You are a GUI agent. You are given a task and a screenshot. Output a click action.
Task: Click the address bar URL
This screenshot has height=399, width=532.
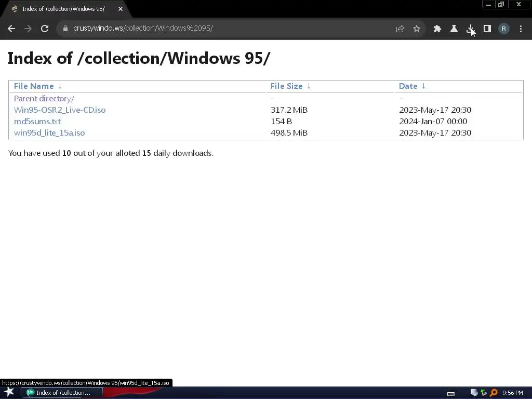pos(143,28)
